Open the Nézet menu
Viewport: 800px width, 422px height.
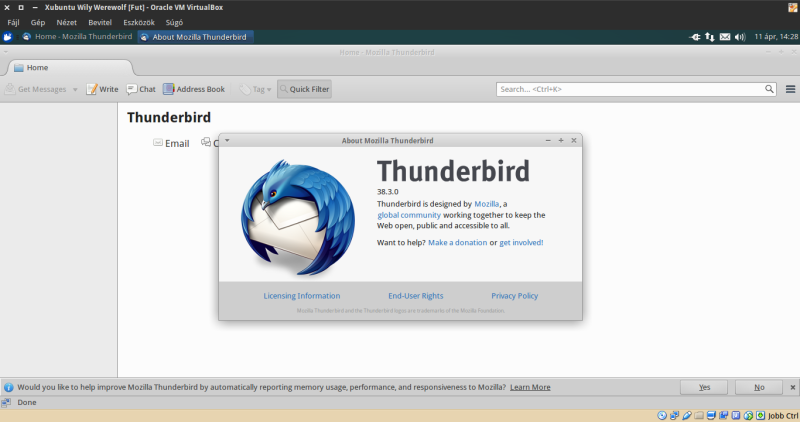coord(66,22)
